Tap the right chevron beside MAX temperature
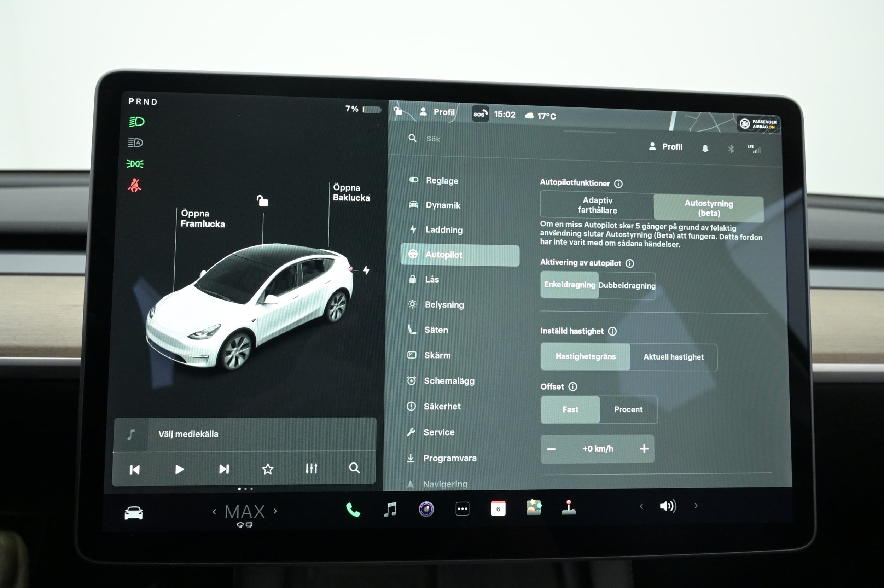The image size is (884, 588). coord(275,511)
